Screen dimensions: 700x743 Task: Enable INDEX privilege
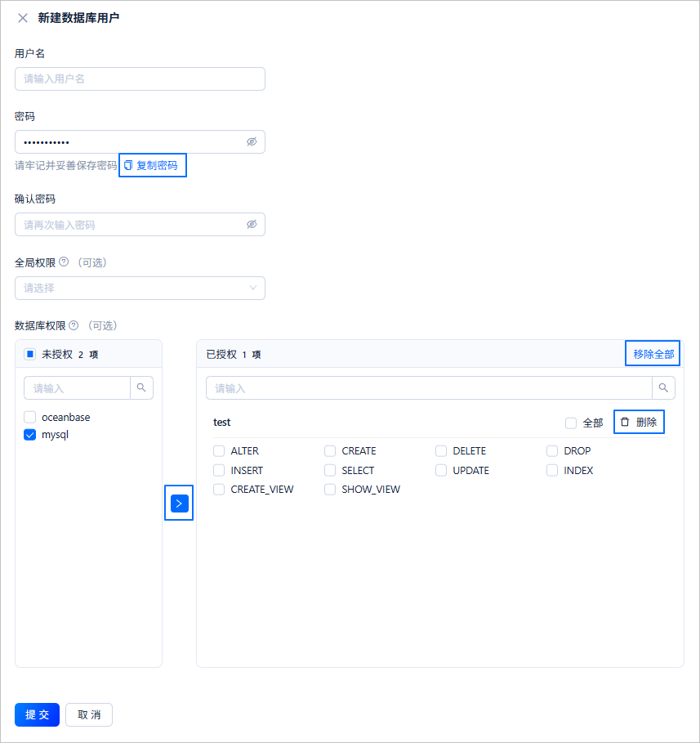[552, 470]
